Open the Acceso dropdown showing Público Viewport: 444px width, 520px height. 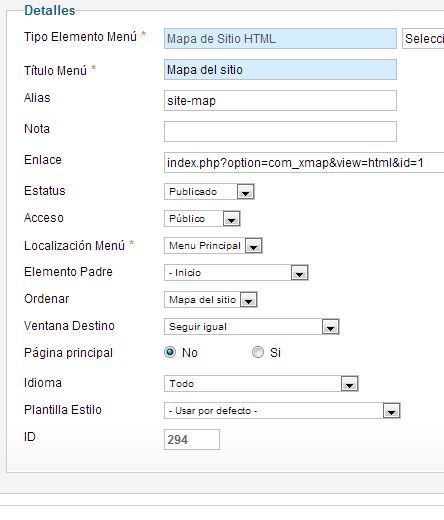(x=202, y=219)
